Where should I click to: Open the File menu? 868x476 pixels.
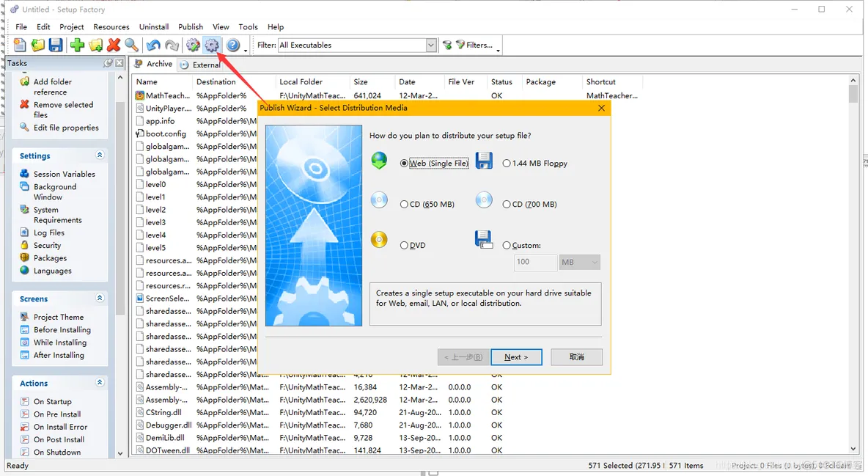coord(21,26)
